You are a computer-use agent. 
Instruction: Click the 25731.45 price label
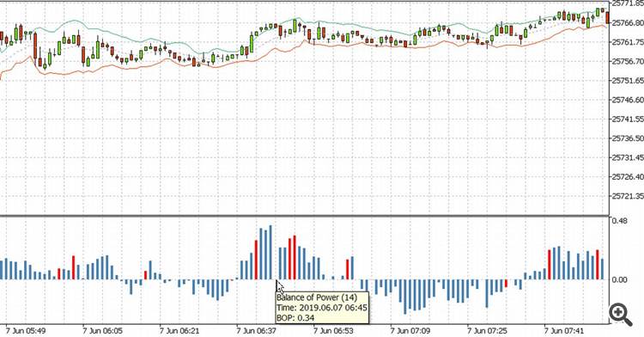628,158
